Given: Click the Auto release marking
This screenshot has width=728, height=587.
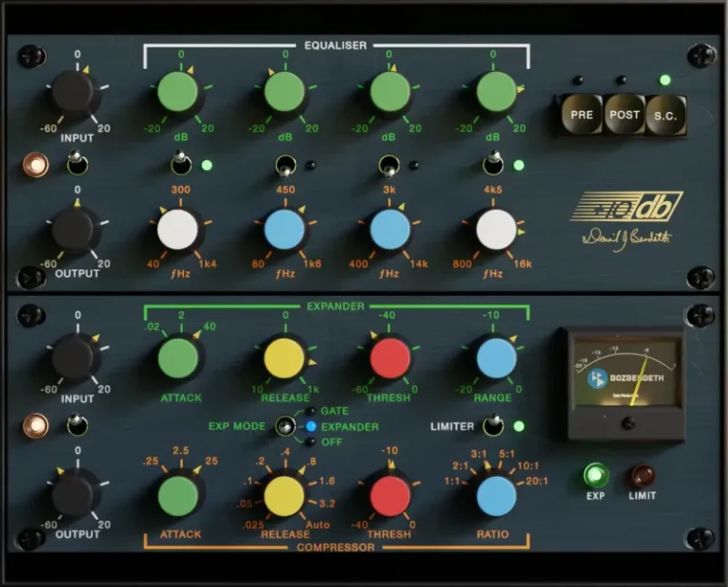Looking at the screenshot, I should (x=318, y=524).
